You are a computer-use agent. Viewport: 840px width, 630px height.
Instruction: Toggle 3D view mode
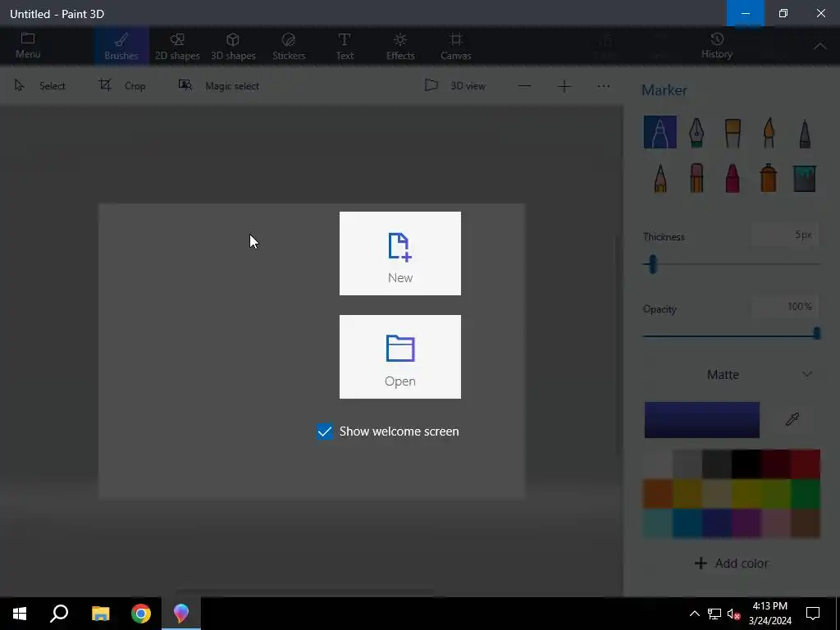454,85
